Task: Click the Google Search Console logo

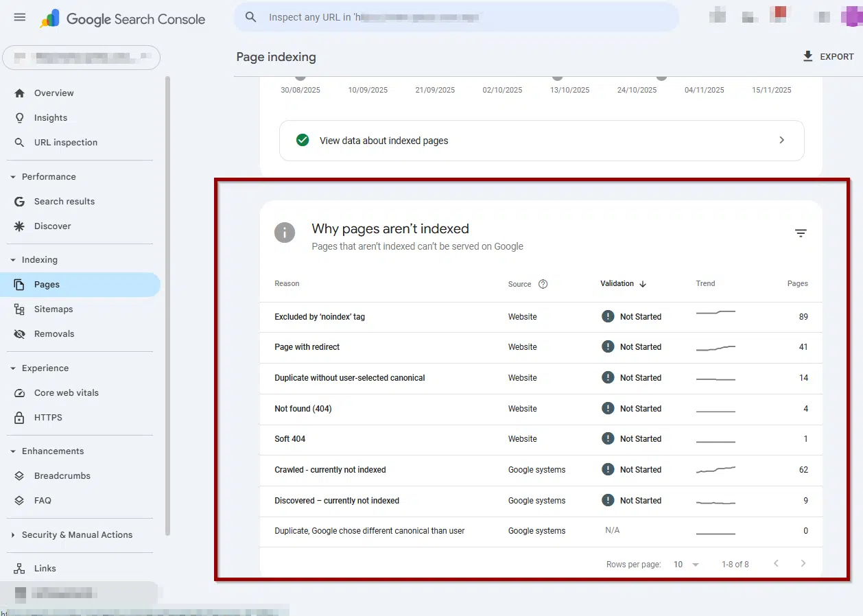Action: [x=123, y=19]
